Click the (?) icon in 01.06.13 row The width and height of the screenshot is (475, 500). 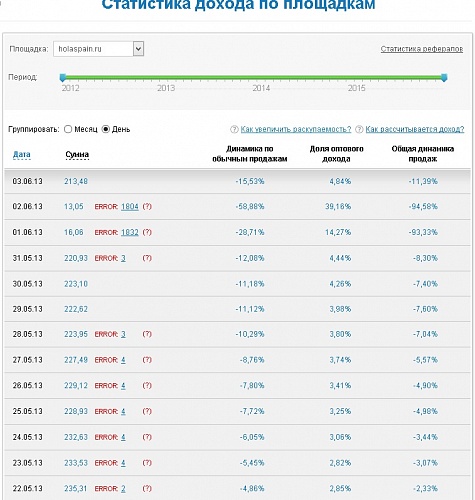(147, 232)
